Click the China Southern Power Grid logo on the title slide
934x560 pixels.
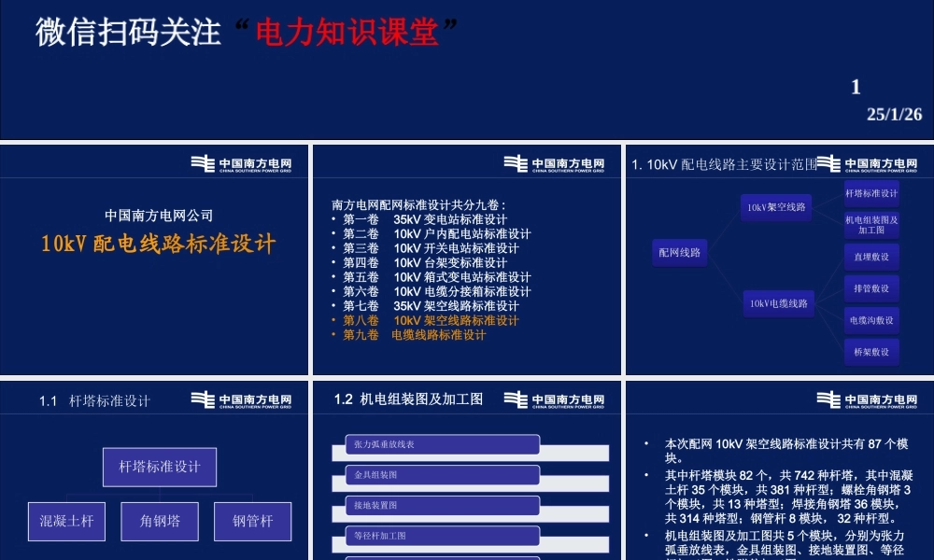point(246,161)
